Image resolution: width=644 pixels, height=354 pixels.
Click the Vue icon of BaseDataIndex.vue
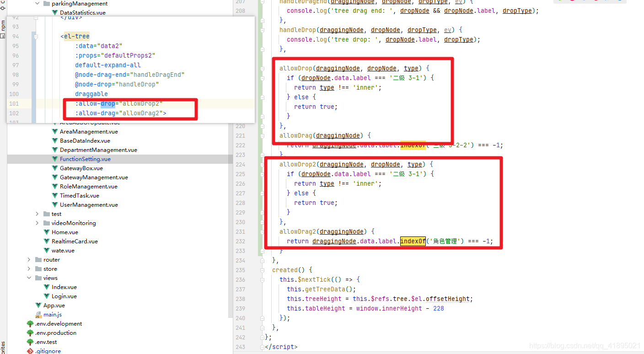(55, 141)
